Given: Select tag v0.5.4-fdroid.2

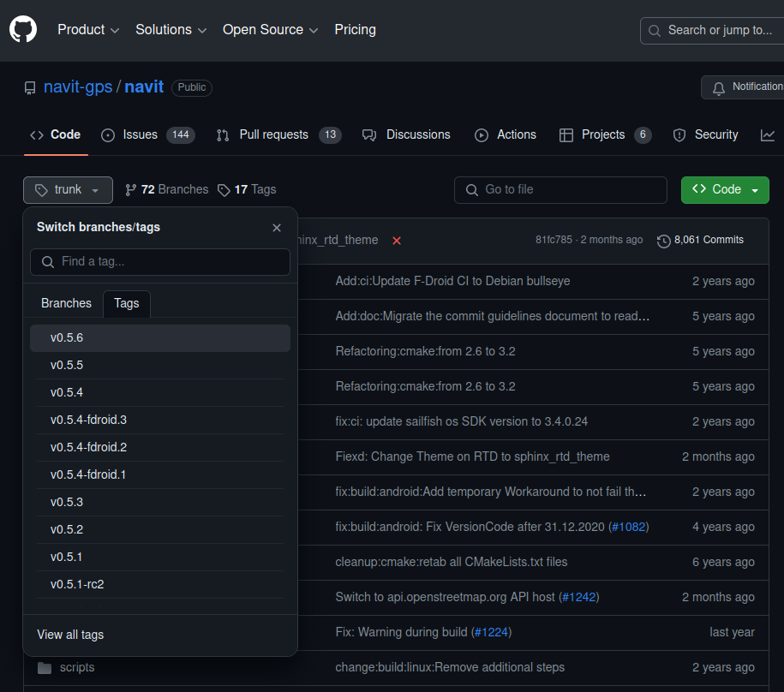Looking at the screenshot, I should point(160,448).
